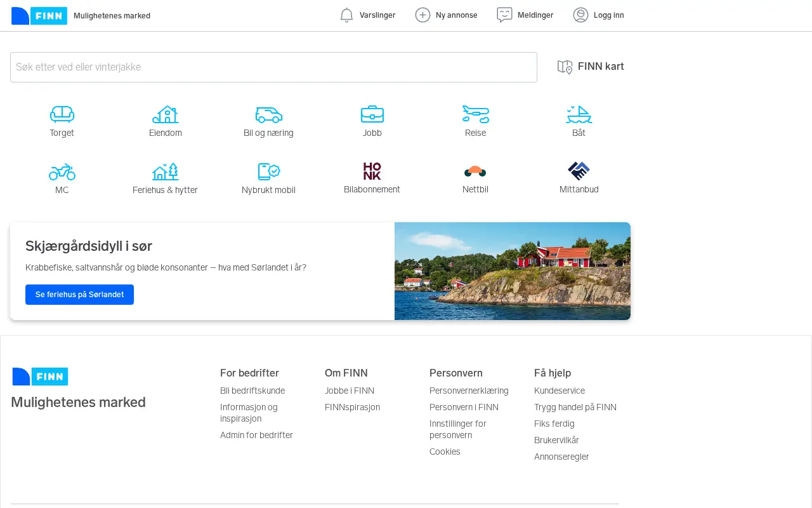Open the 'Kundeservice' help link
Screen dimensions: 812x508
click(560, 391)
